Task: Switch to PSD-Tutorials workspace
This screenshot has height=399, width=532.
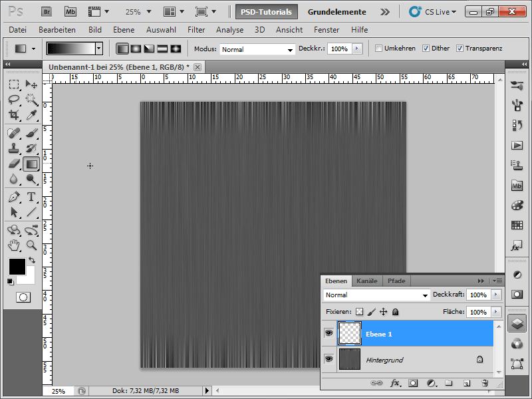Action: click(x=267, y=12)
